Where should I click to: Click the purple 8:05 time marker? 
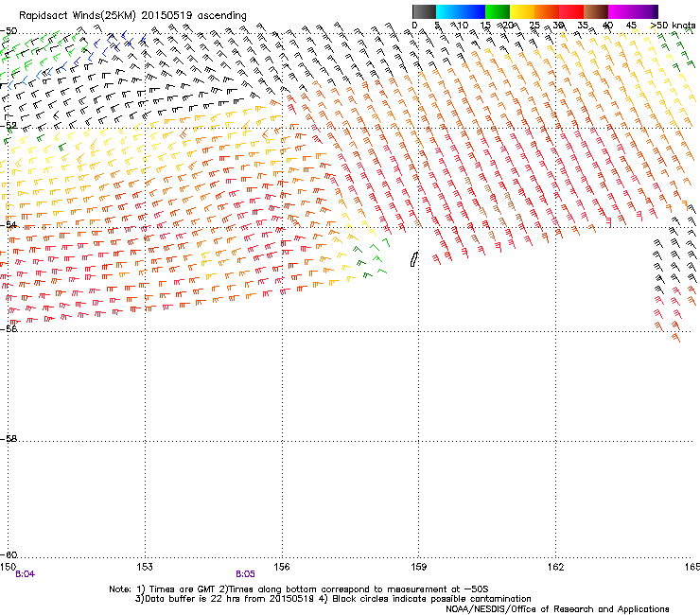coord(246,574)
